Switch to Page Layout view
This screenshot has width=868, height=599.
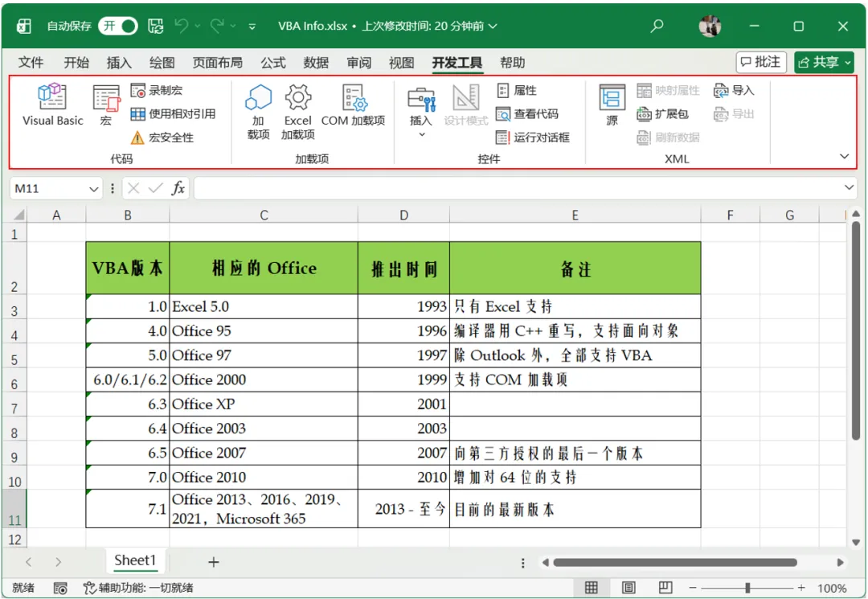(x=628, y=588)
